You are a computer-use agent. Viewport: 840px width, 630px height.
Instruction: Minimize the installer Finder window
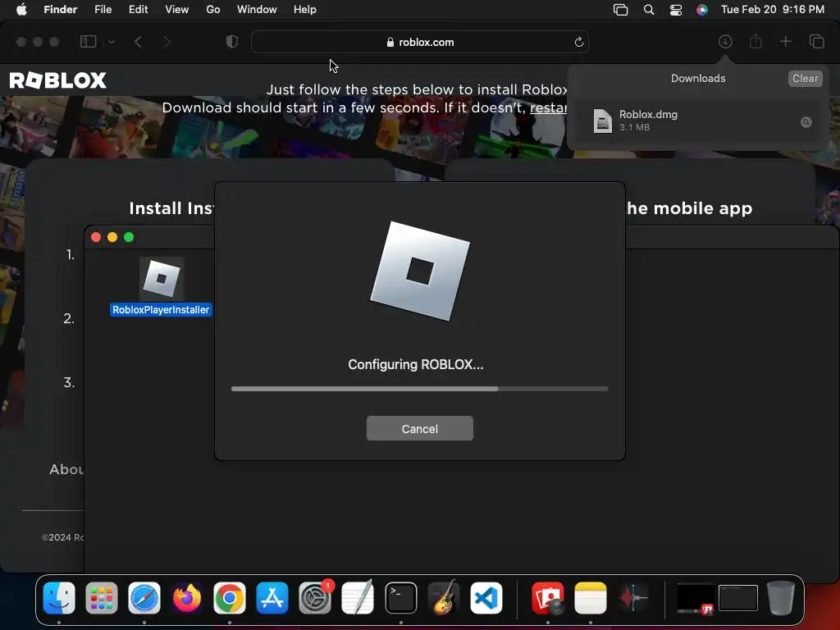[x=112, y=237]
